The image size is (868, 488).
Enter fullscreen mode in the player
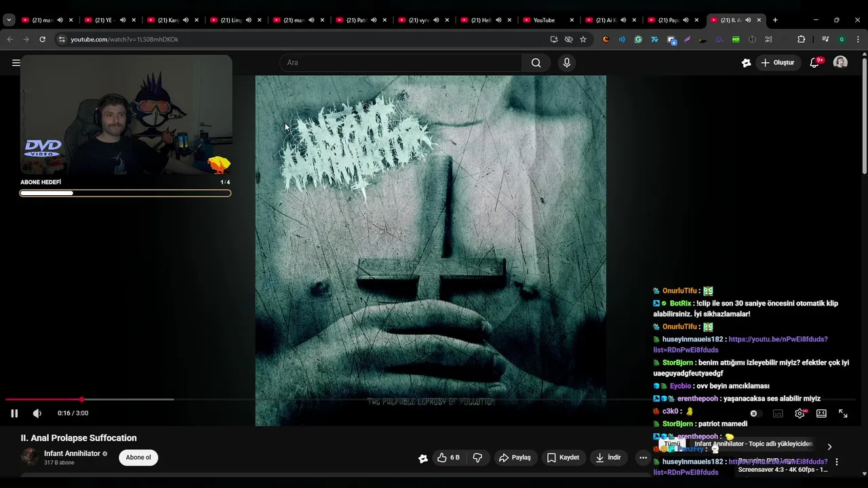[843, 413]
